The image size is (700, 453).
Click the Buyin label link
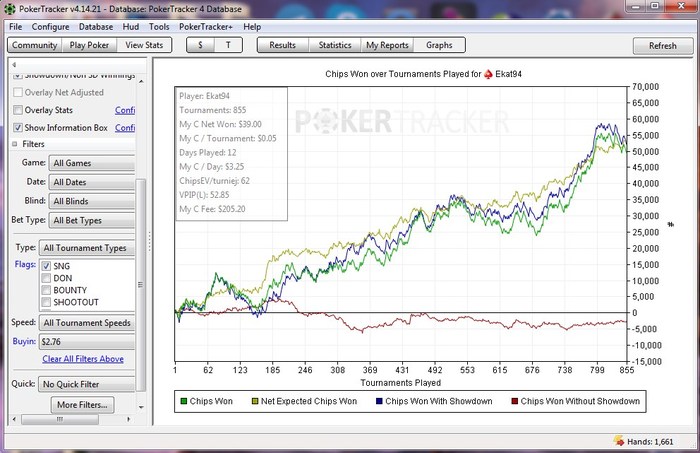(x=24, y=341)
